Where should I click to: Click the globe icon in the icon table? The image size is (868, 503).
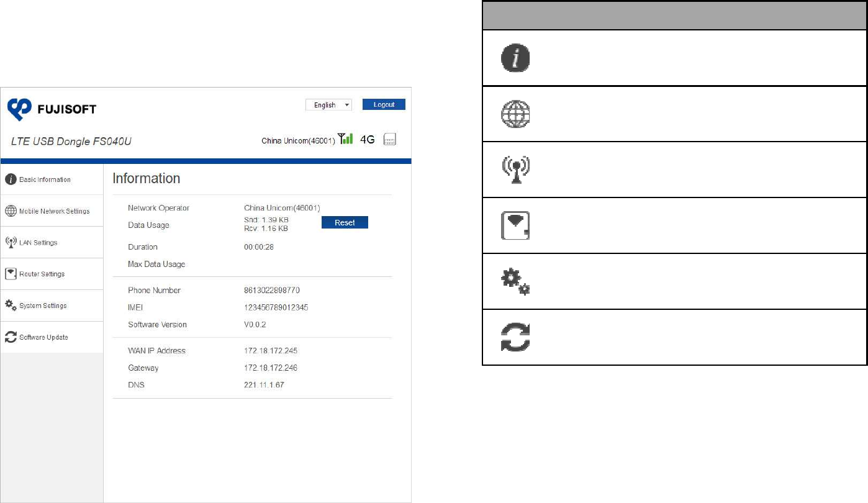tap(515, 114)
